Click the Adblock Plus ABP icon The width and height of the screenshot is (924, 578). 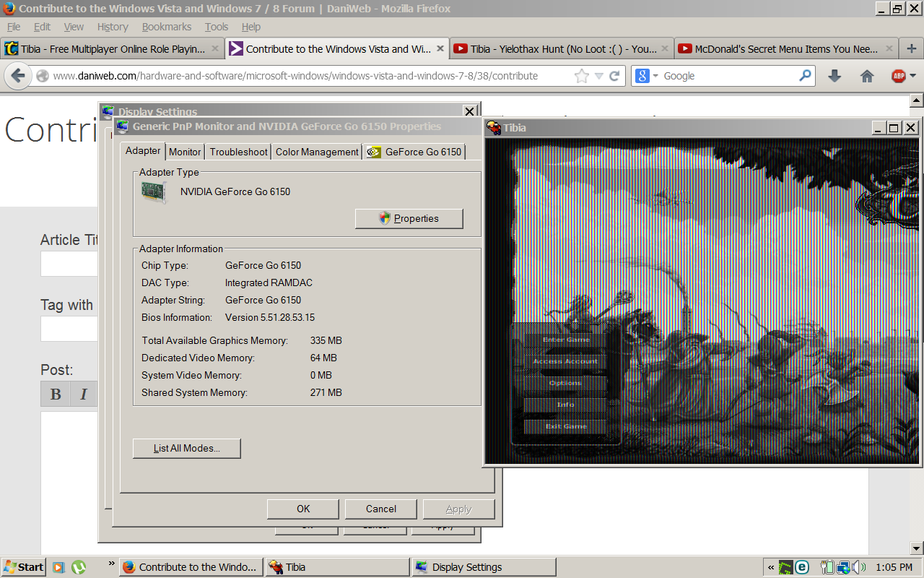tap(899, 76)
